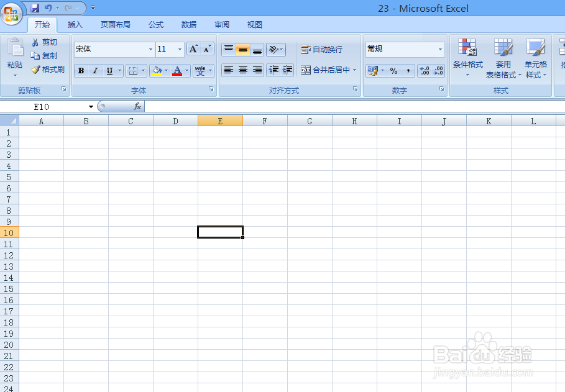This screenshot has height=392, width=565.
Task: Toggle align text left
Action: click(229, 70)
